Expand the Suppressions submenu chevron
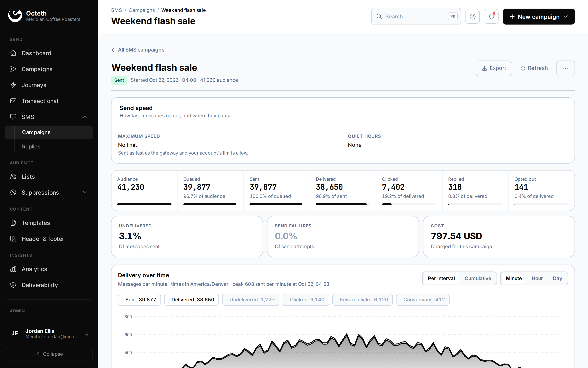Image resolution: width=588 pixels, height=368 pixels. (85, 193)
